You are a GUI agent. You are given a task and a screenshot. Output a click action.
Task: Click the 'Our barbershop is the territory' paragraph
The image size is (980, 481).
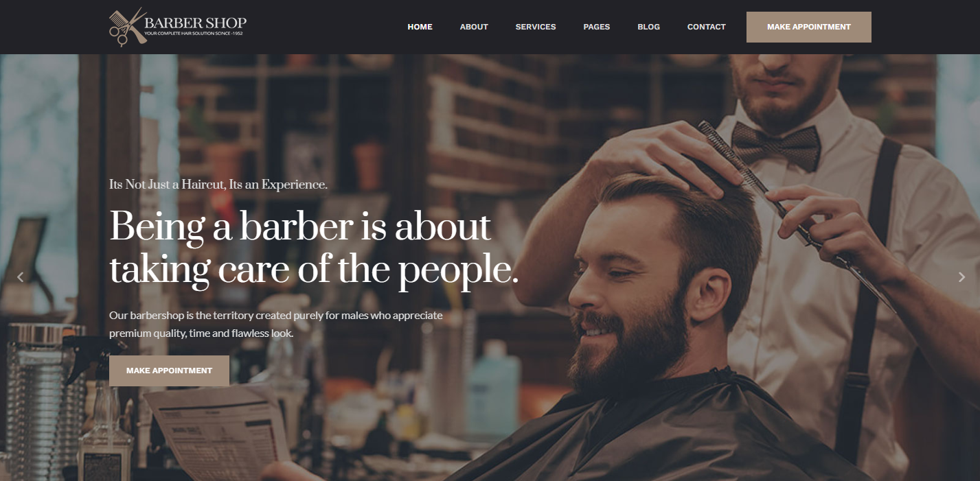(x=276, y=325)
